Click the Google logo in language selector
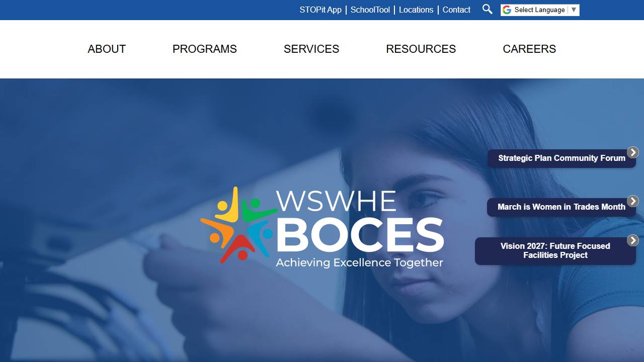Viewport: 644px width, 362px height. (507, 10)
